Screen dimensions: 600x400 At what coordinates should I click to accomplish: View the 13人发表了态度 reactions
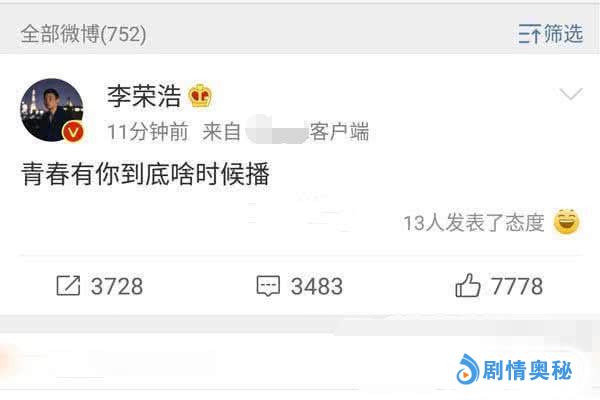[x=474, y=223]
